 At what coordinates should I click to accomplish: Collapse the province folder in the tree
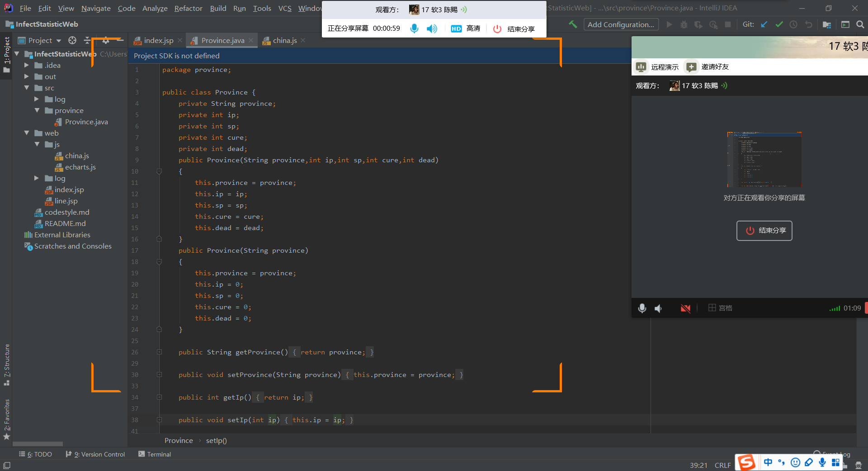coord(37,110)
